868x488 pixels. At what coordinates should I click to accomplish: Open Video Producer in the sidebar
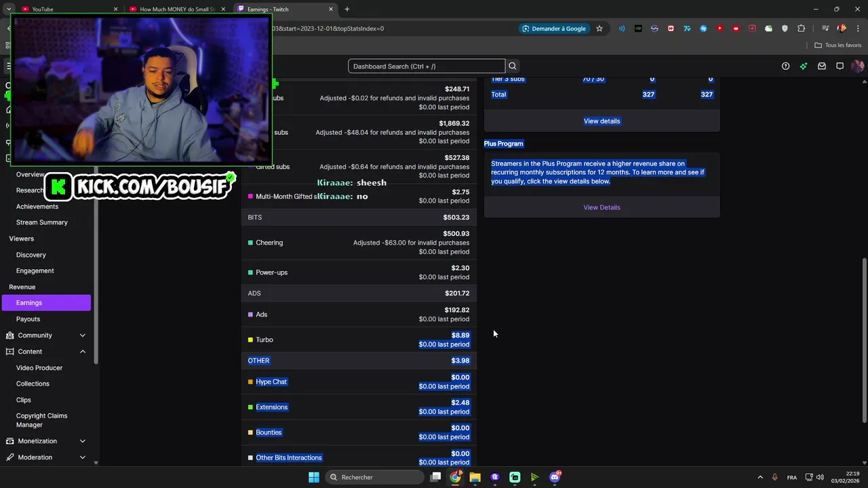(x=39, y=368)
